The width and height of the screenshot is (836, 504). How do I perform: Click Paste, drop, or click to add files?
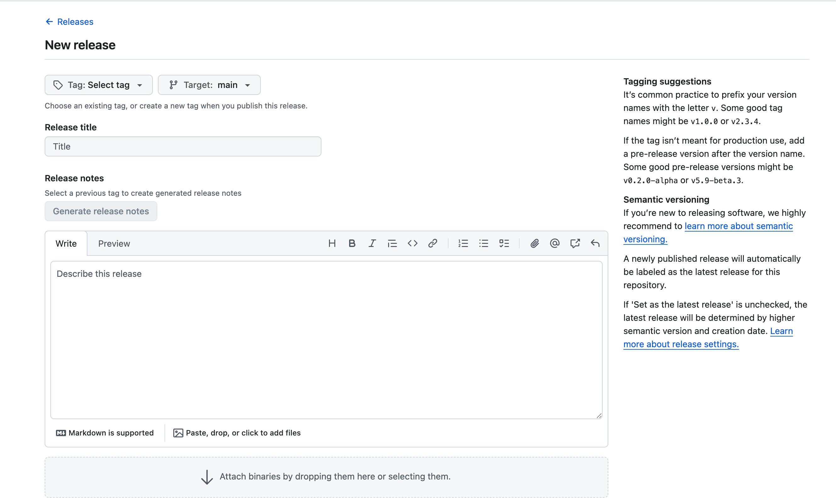tap(237, 433)
